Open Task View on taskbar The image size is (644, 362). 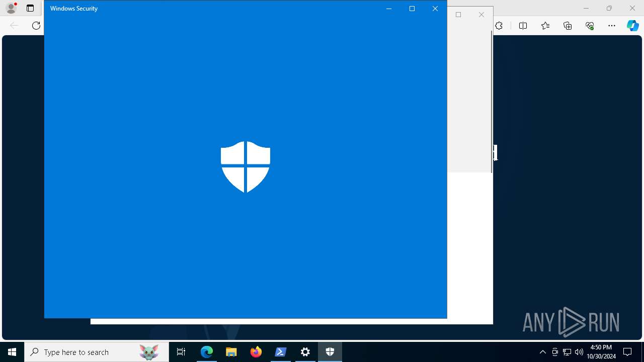pos(181,352)
